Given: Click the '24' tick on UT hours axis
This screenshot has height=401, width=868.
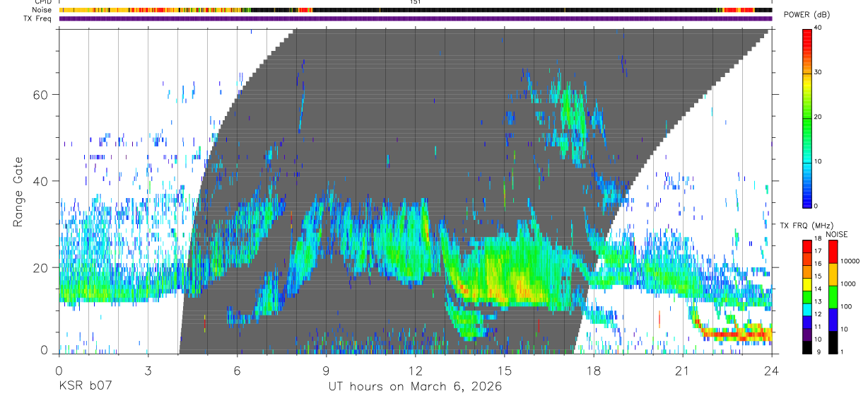Looking at the screenshot, I should click(771, 370).
